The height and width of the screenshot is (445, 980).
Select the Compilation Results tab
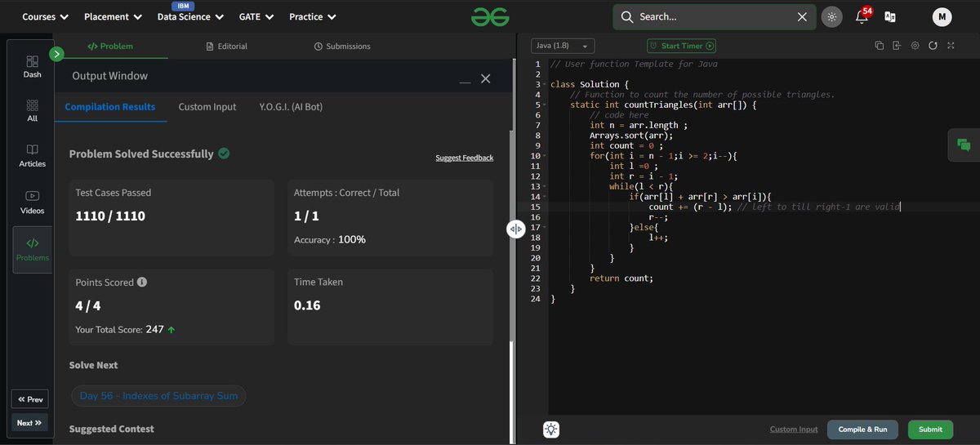[110, 107]
